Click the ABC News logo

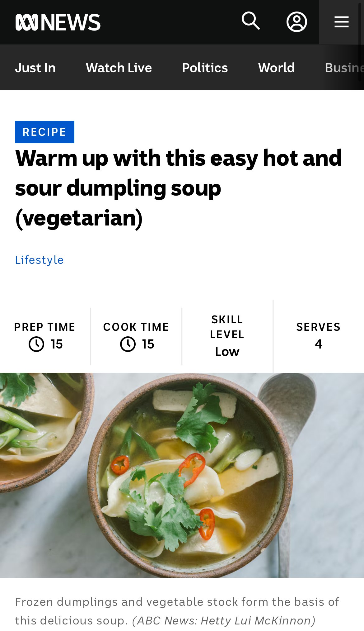58,22
